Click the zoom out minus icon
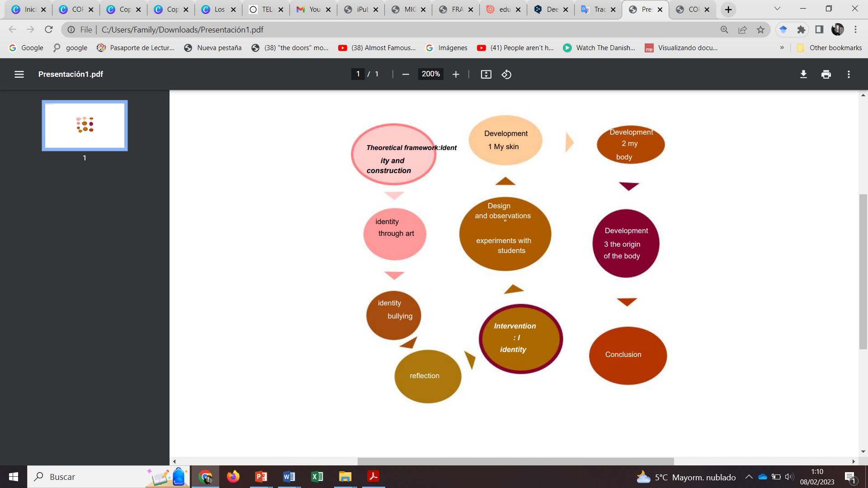Image resolution: width=868 pixels, height=488 pixels. click(x=406, y=74)
